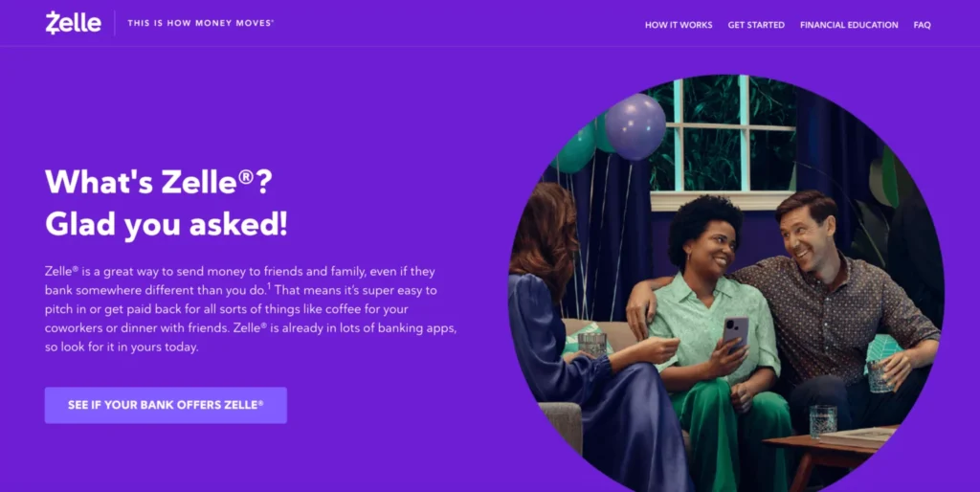Go to Financial Education page
This screenshot has height=492, width=980.
click(849, 25)
